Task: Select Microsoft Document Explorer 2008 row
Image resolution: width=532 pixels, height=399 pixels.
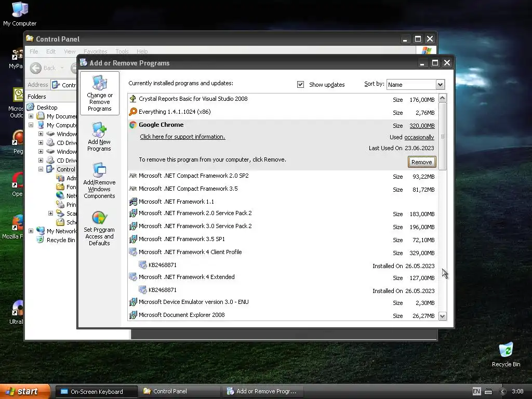Action: tap(283, 315)
